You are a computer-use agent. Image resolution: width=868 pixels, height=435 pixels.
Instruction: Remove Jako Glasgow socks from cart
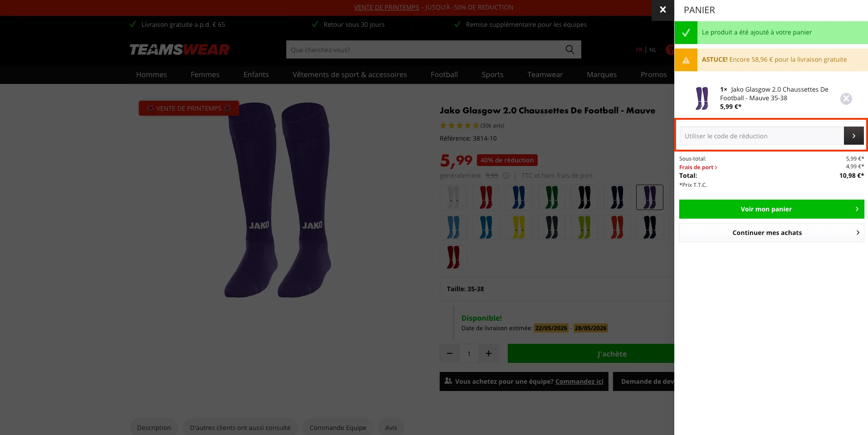[x=846, y=98]
